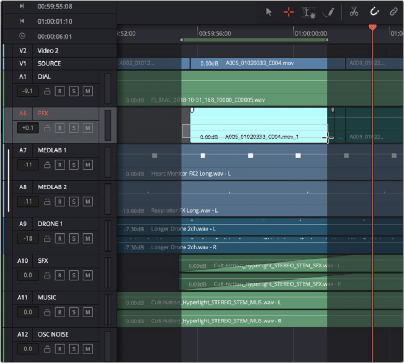Lock the A7 MEDLAB 1 track
The height and width of the screenshot is (363, 404).
(x=47, y=165)
